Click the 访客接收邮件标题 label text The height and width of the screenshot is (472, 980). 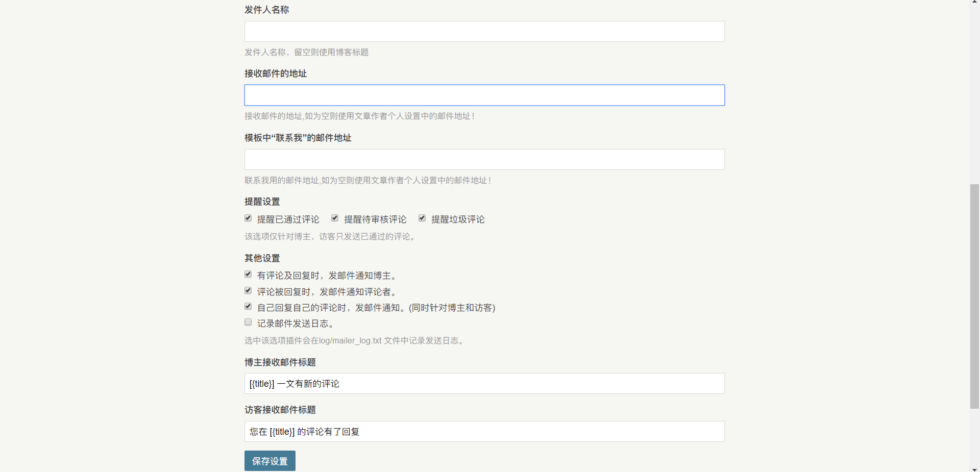(280, 410)
